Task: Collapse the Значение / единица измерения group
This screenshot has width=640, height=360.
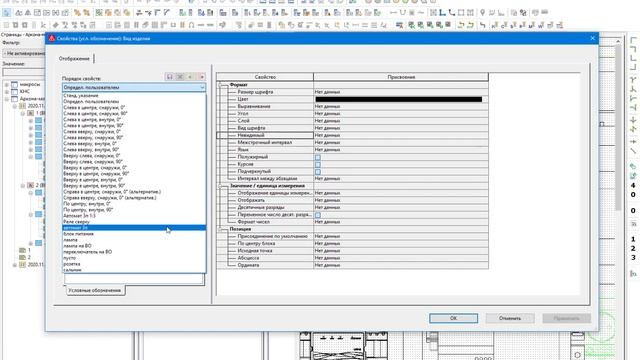Action: tap(221, 186)
